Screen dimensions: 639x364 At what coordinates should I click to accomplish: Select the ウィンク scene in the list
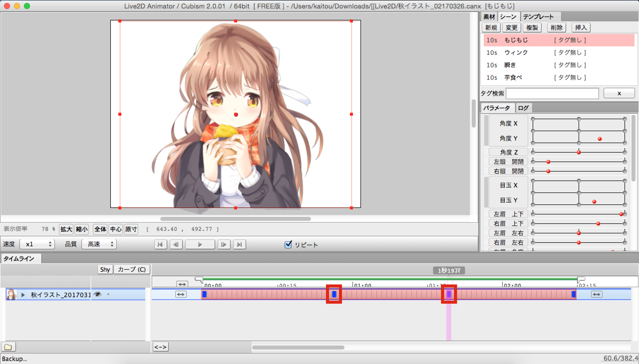[x=516, y=53]
